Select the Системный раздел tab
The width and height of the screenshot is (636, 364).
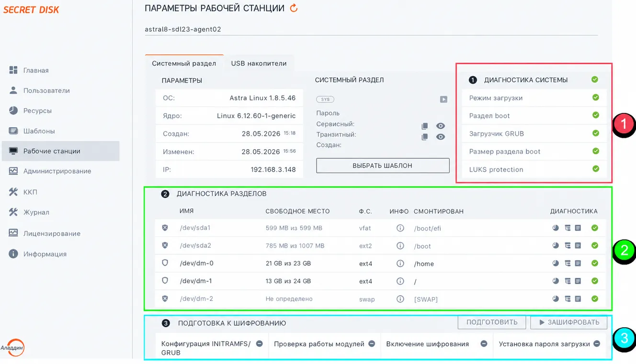184,63
